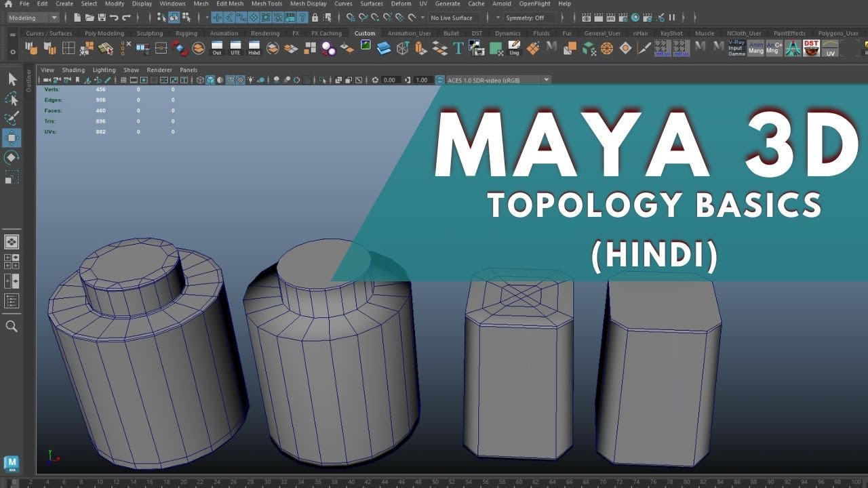Select the Paint Selection tool
This screenshot has height=488, width=868.
[x=12, y=119]
